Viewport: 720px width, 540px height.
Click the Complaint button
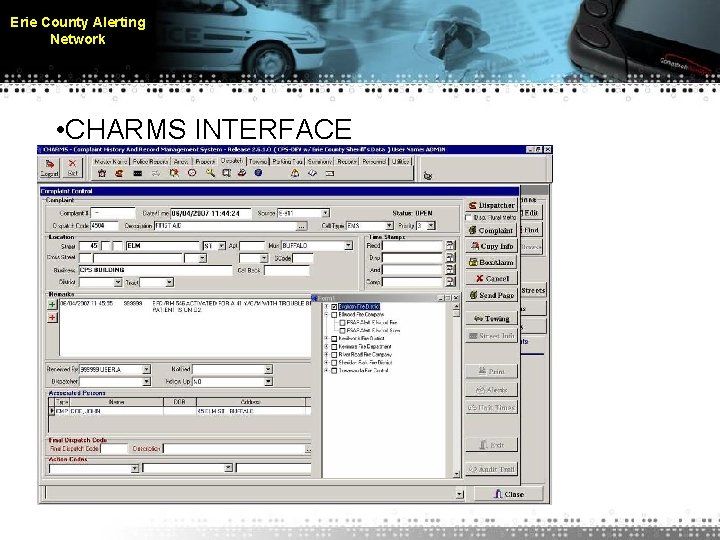click(491, 230)
